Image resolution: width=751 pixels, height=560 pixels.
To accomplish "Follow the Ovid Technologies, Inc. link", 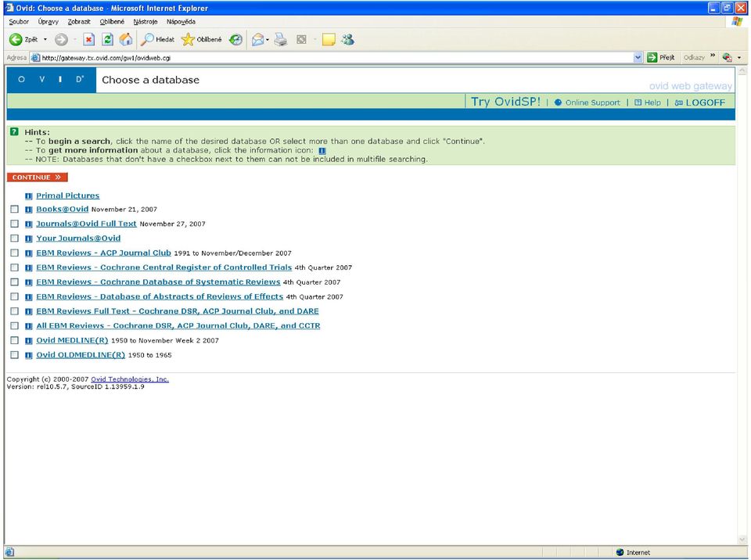I will pos(130,379).
